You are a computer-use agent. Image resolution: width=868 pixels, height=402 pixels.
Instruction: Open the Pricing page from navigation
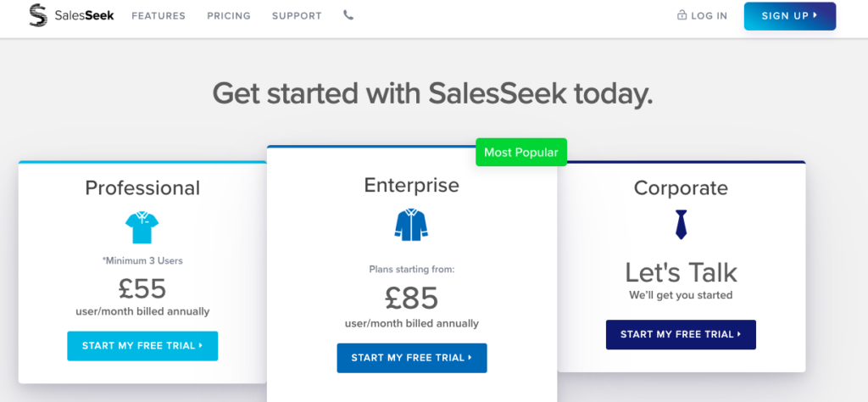coord(229,16)
